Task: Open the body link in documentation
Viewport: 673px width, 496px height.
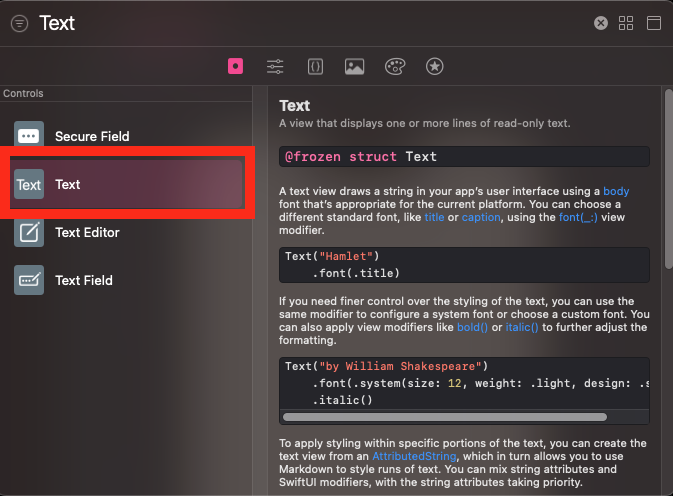Action: pos(616,191)
